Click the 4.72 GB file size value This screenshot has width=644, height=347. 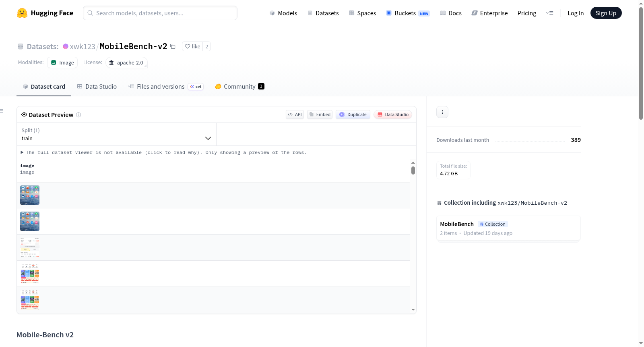coord(449,174)
